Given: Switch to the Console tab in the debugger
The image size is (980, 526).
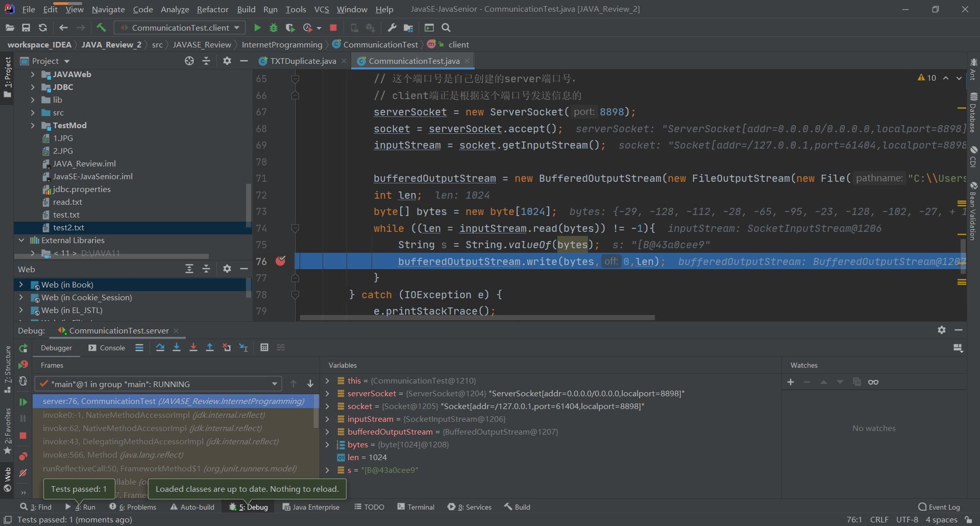Looking at the screenshot, I should click(x=107, y=348).
